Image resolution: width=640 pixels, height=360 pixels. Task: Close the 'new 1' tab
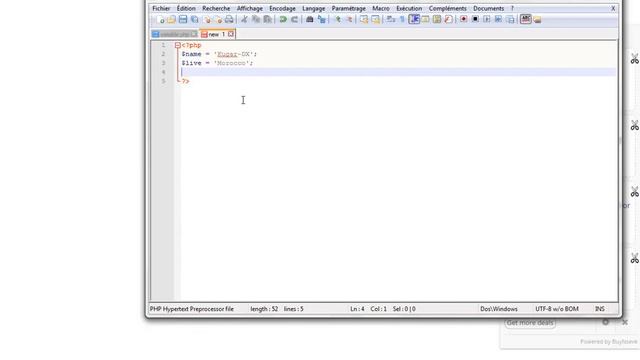[231, 34]
